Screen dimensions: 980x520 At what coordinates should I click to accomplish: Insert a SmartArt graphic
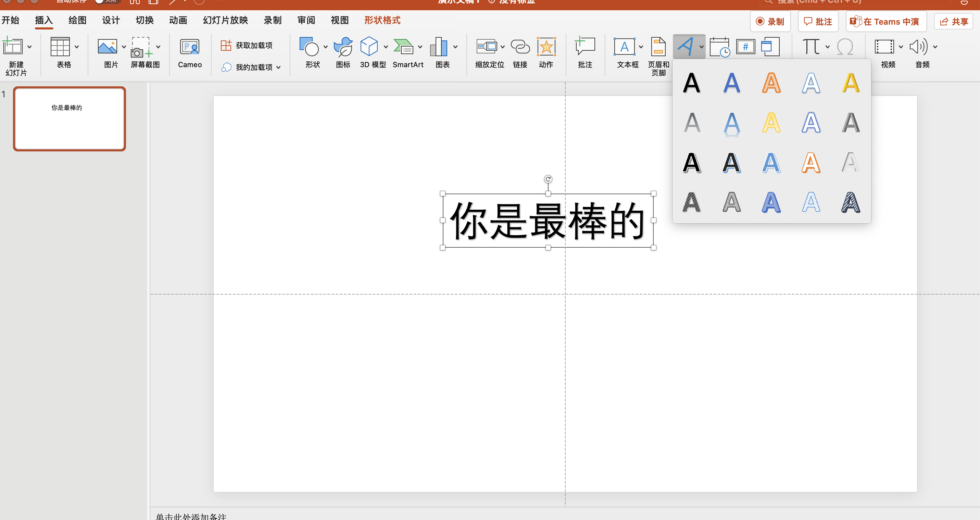(403, 47)
